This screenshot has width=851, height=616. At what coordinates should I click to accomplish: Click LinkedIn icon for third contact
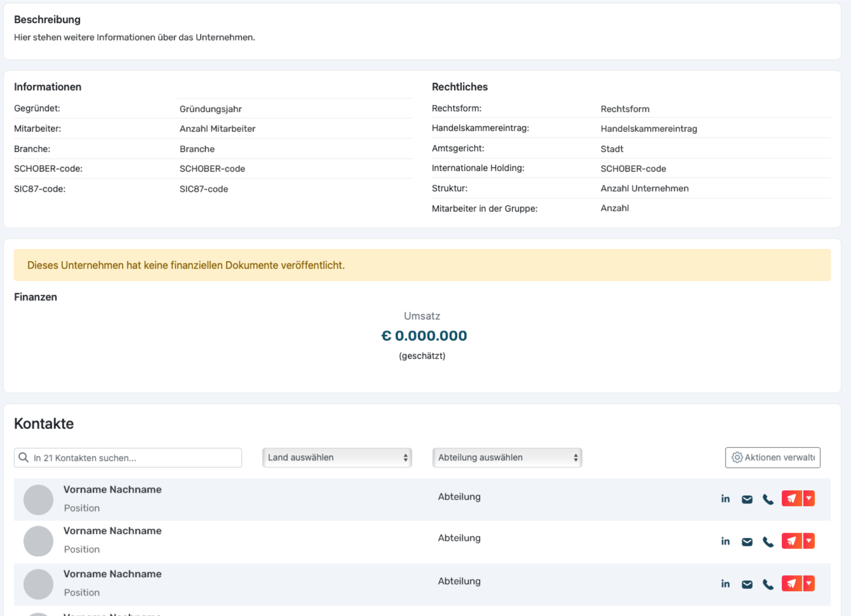(725, 583)
